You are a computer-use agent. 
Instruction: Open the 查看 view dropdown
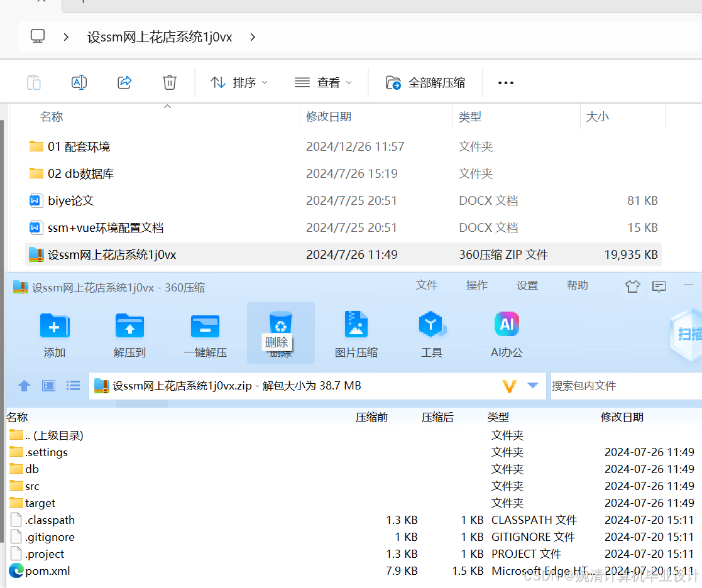[323, 82]
